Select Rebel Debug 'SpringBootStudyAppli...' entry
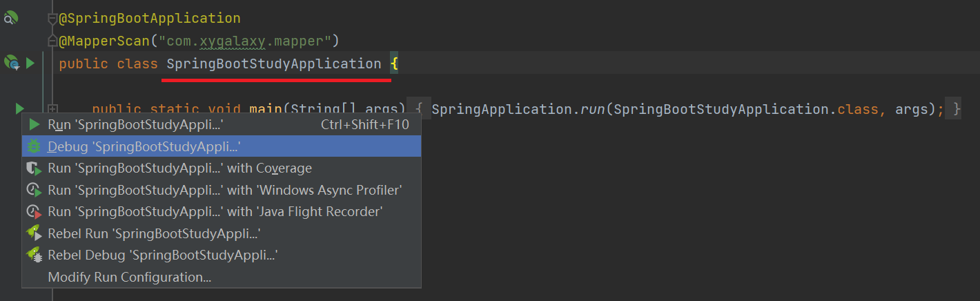The image size is (980, 301). click(162, 255)
